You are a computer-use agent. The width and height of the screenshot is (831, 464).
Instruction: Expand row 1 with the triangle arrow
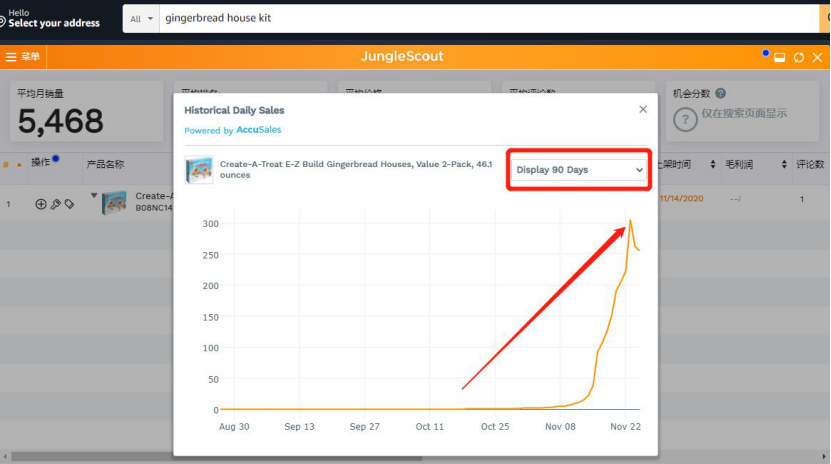point(94,195)
